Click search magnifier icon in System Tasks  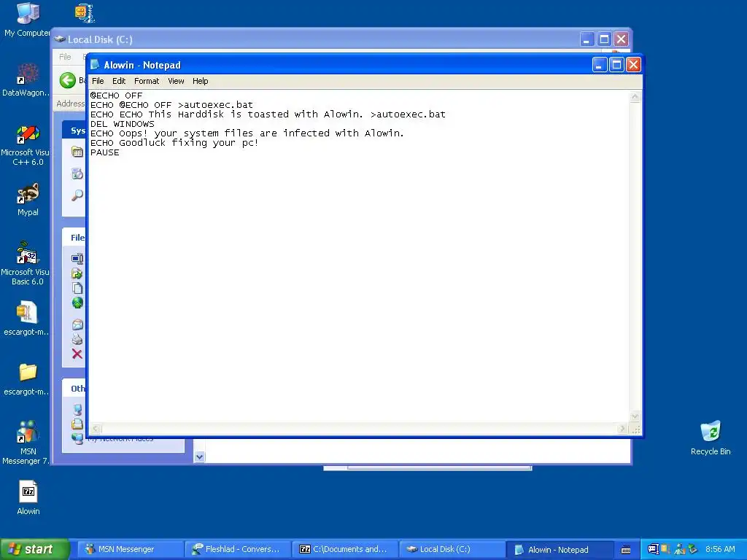click(77, 195)
